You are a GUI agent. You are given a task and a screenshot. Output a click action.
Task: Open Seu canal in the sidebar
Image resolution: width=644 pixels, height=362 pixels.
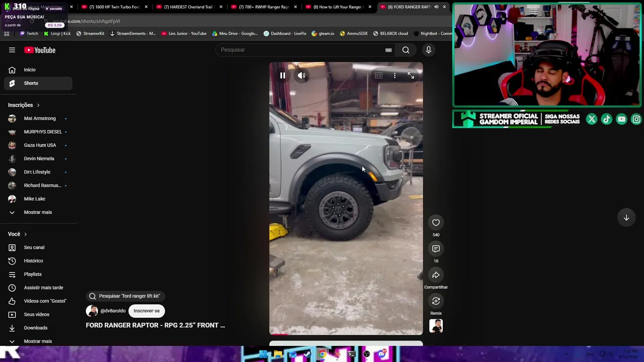point(38,247)
